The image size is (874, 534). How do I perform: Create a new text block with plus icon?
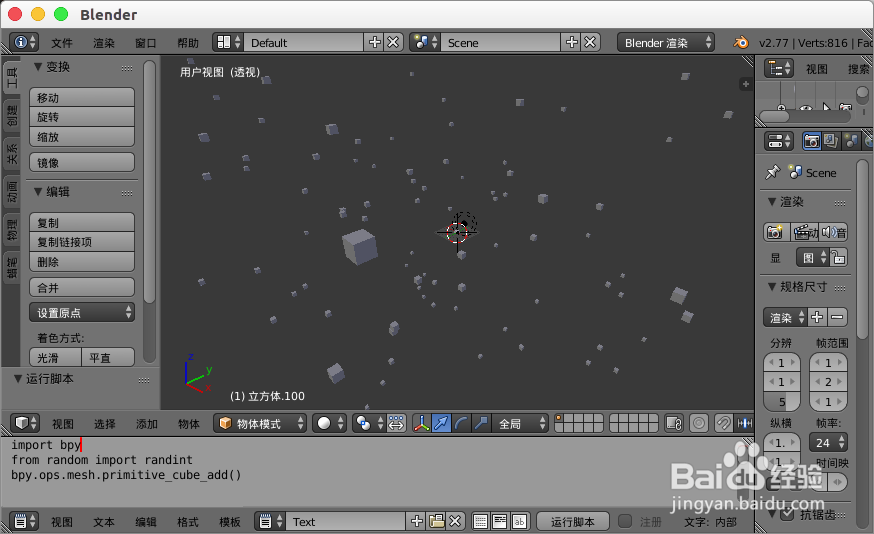[416, 522]
